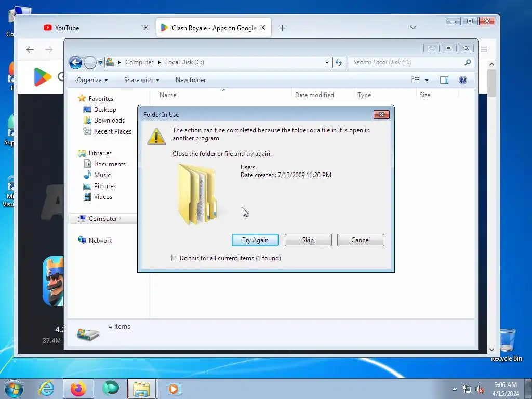
Task: Open Recycle Bin on the desktop
Action: 507,345
